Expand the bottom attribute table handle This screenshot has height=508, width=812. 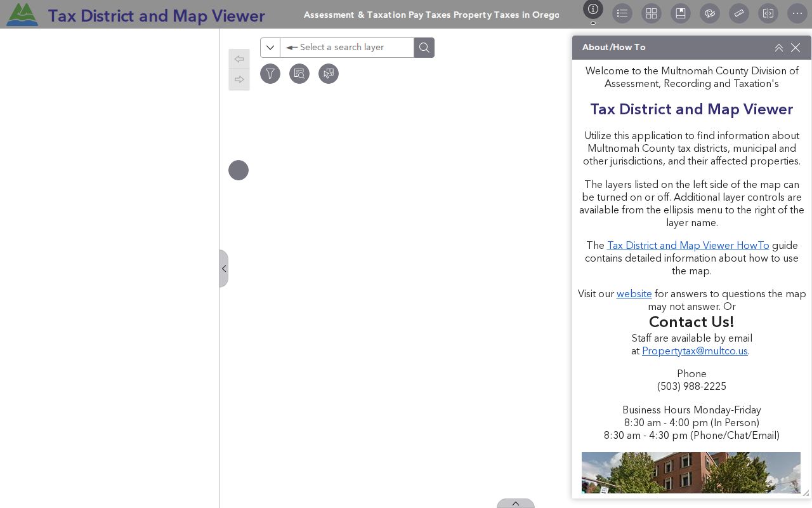[516, 504]
